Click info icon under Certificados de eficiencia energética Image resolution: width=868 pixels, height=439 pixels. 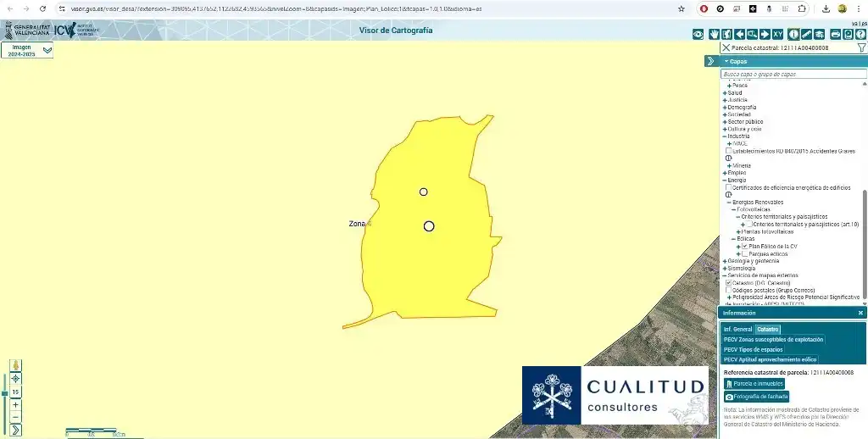coord(728,194)
